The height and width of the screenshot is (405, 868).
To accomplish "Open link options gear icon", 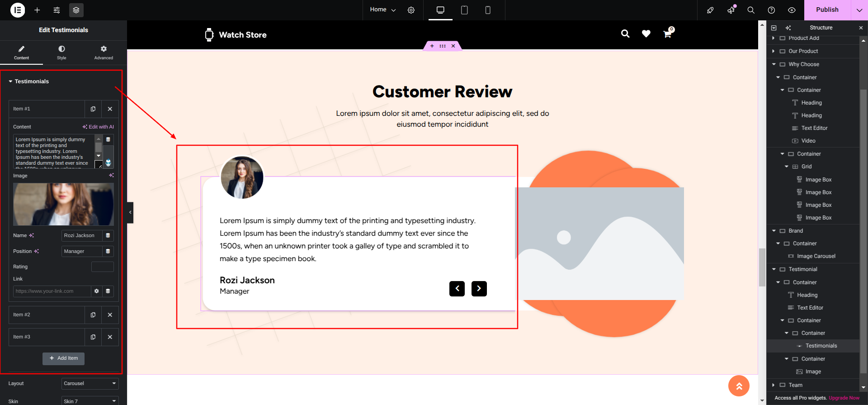I will [x=96, y=291].
